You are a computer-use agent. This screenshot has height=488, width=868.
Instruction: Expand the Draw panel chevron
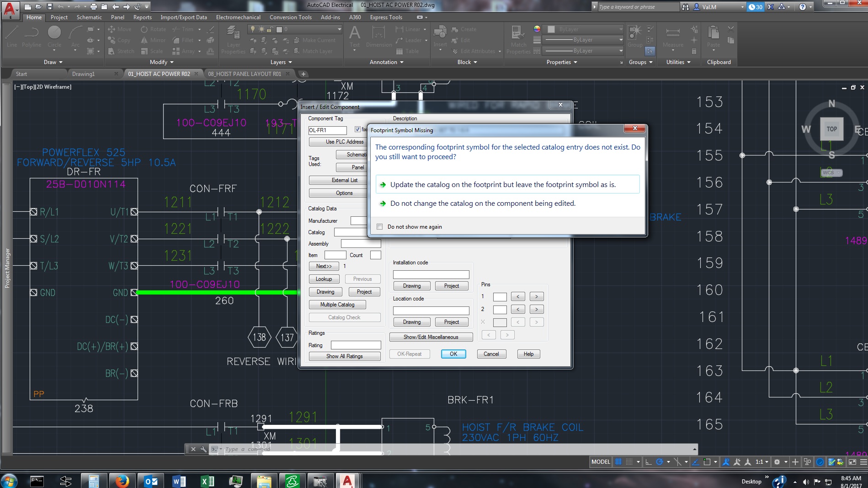(x=61, y=62)
